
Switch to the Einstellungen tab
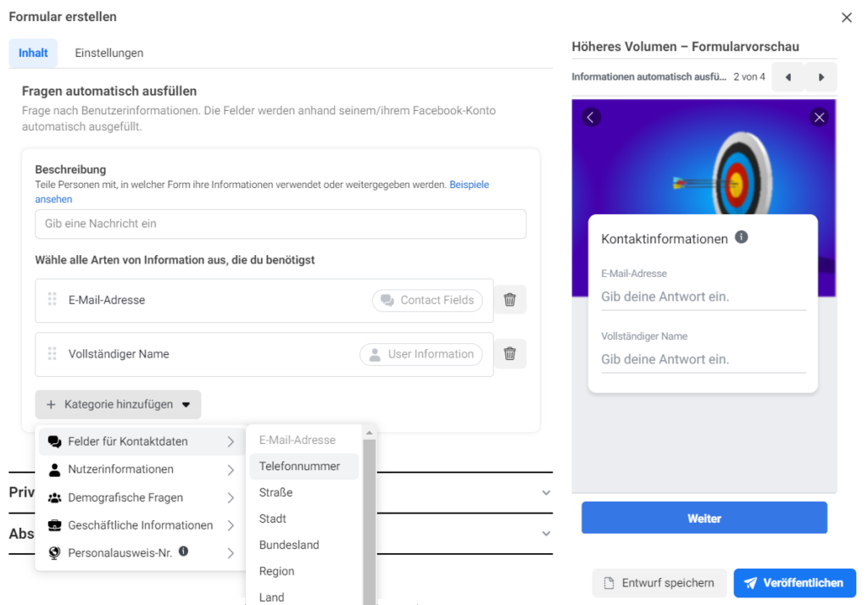point(109,53)
